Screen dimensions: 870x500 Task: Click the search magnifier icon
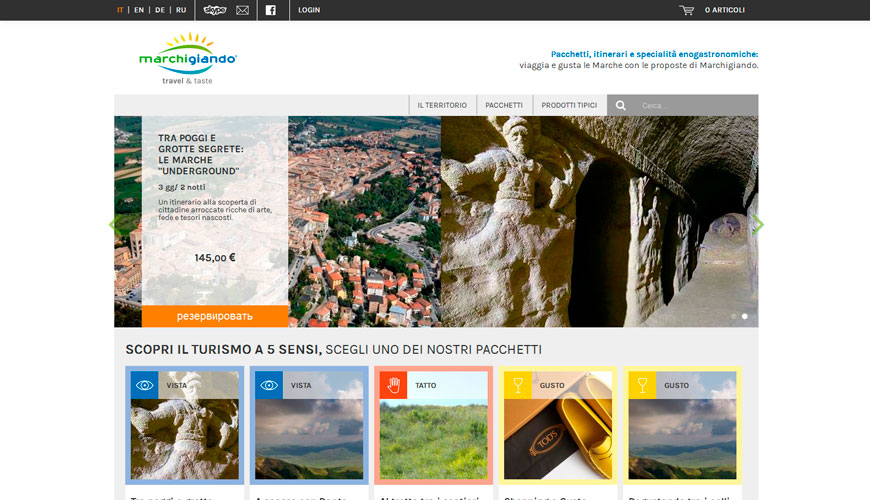tap(621, 105)
